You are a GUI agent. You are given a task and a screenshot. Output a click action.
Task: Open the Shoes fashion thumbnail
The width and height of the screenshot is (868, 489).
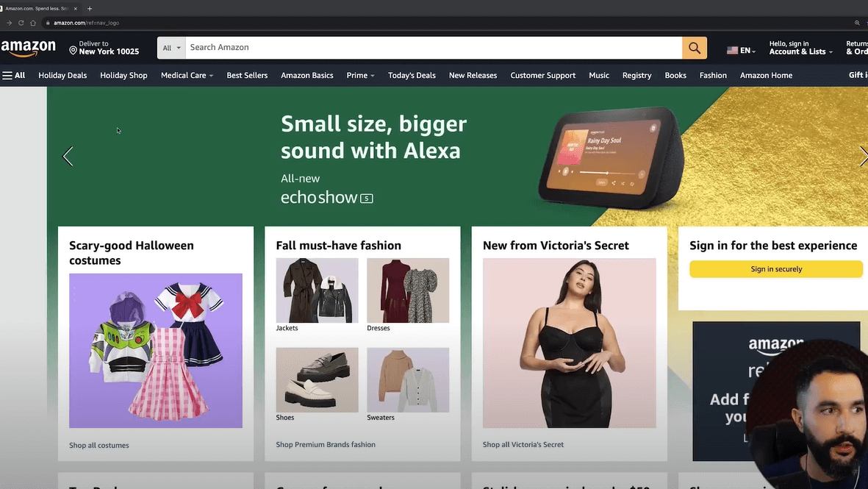click(318, 380)
